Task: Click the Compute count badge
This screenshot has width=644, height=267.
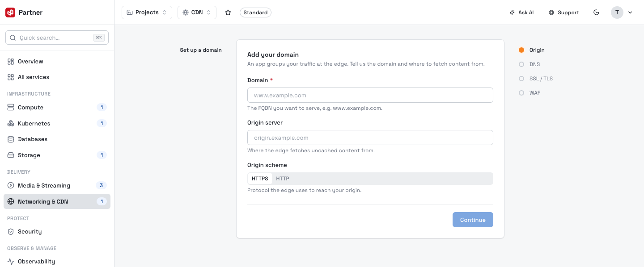Action: pos(102,108)
